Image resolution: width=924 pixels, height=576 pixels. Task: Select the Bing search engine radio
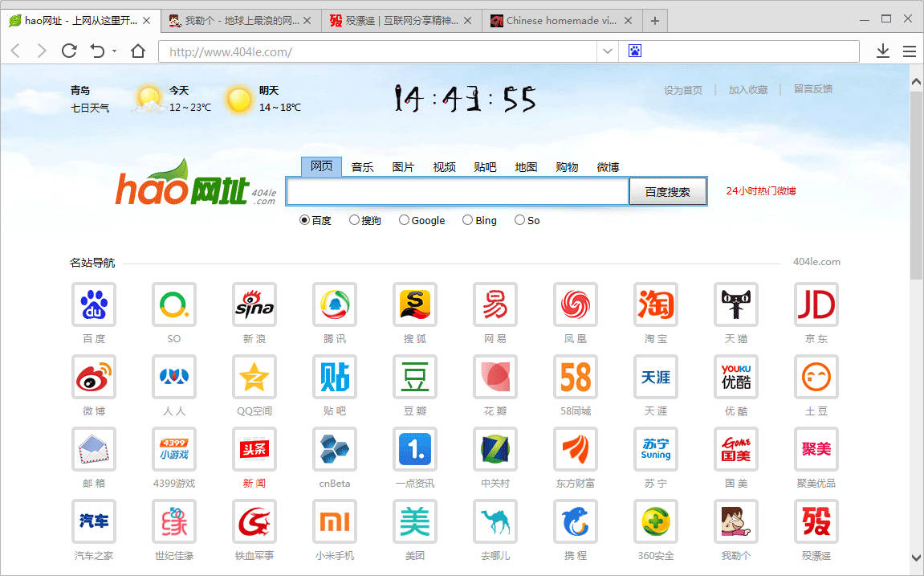pos(467,220)
